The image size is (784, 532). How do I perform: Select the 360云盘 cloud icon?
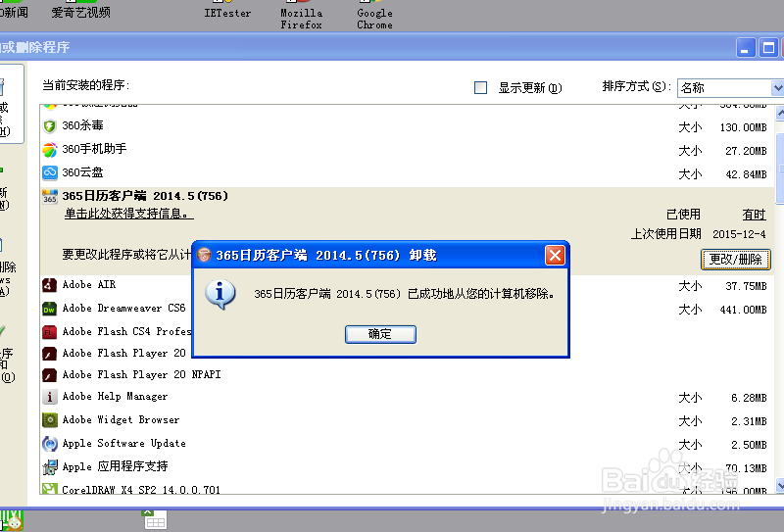coord(50,173)
